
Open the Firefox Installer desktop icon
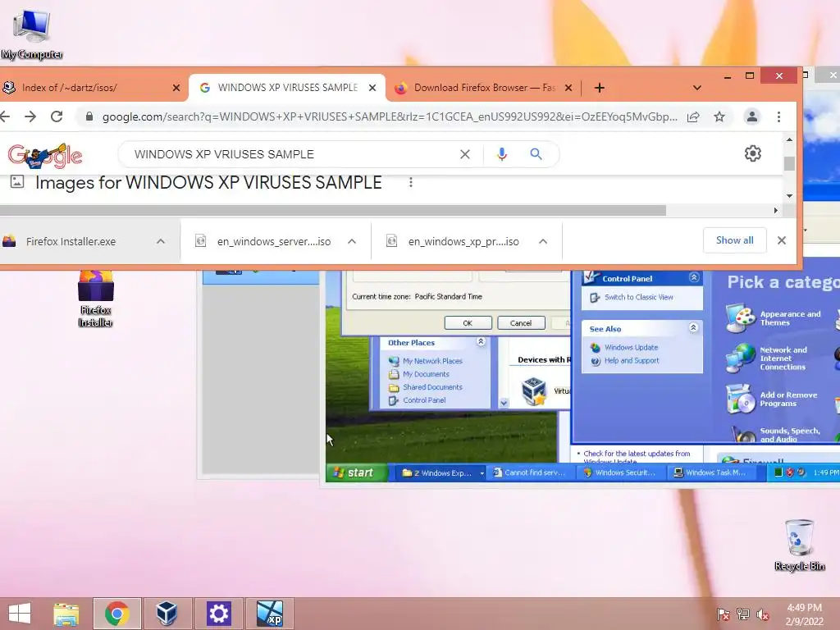pyautogui.click(x=95, y=299)
